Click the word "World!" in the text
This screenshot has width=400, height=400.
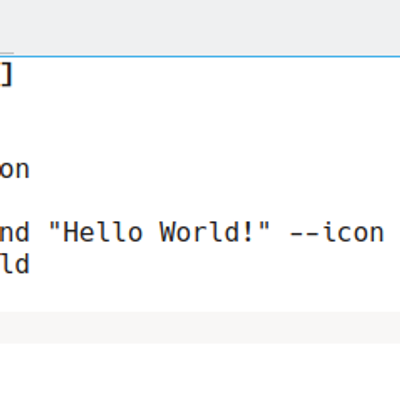click(206, 232)
